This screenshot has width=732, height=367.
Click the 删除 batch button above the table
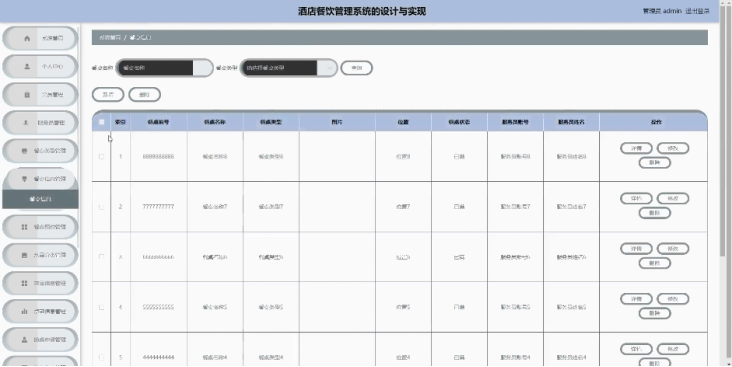[x=145, y=95]
